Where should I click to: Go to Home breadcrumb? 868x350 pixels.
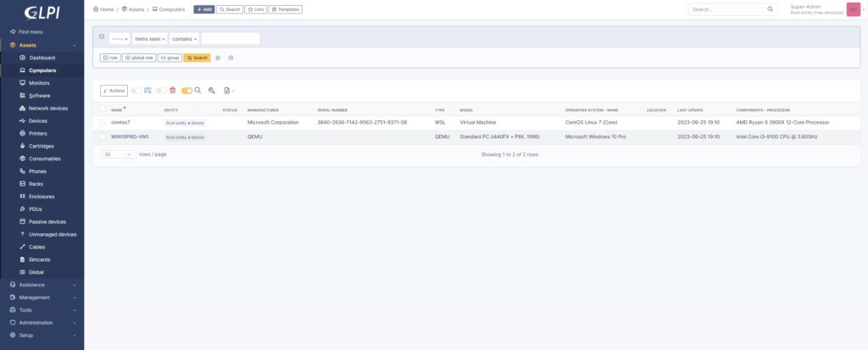[x=103, y=9]
